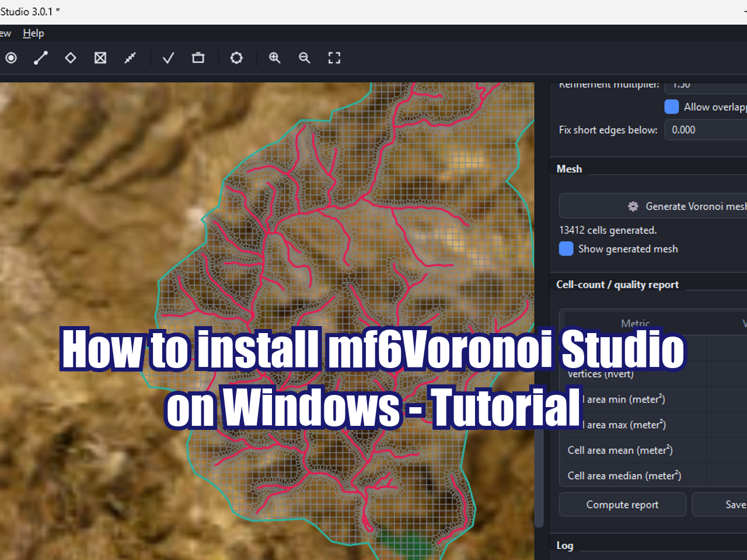The width and height of the screenshot is (747, 560).
Task: Click the Compute report button
Action: (x=623, y=505)
